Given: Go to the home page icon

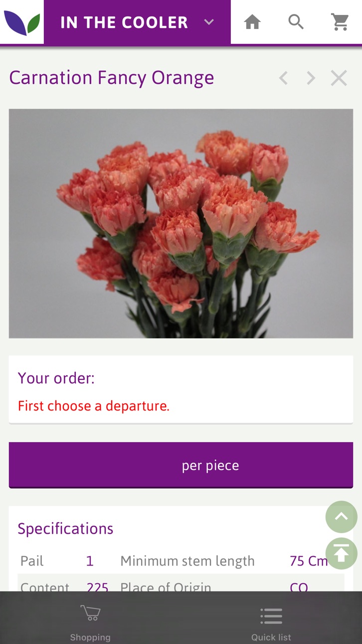Looking at the screenshot, I should [x=252, y=22].
